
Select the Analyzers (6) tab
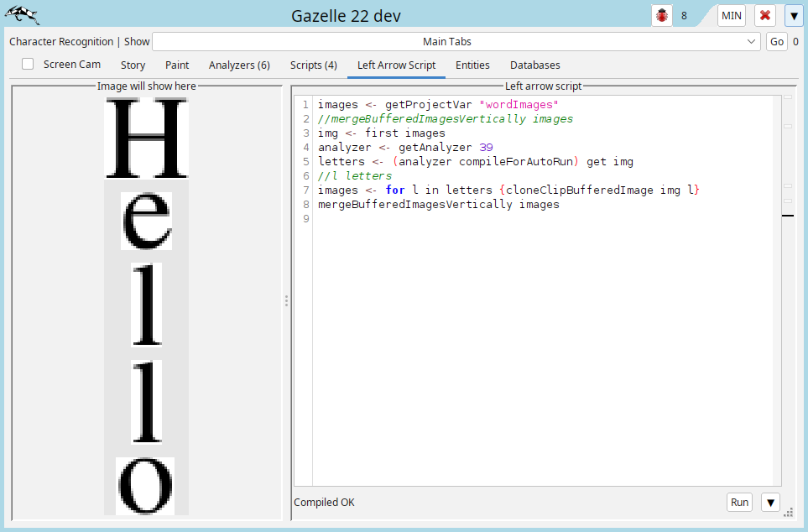pyautogui.click(x=239, y=65)
